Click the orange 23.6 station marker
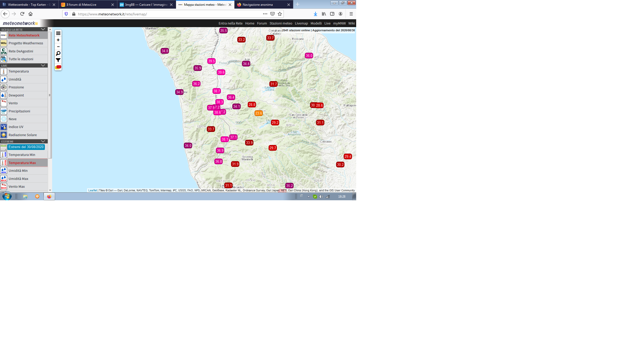This screenshot has width=631, height=364. click(259, 113)
